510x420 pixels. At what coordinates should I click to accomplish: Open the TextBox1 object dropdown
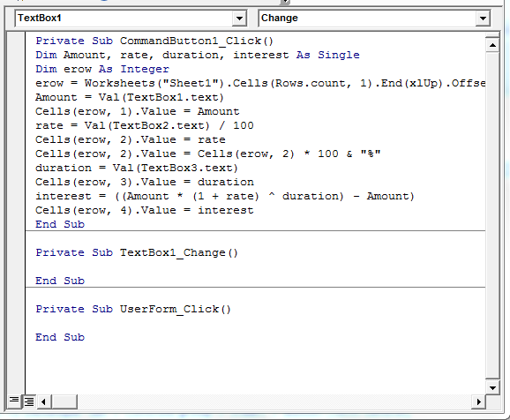tap(239, 19)
